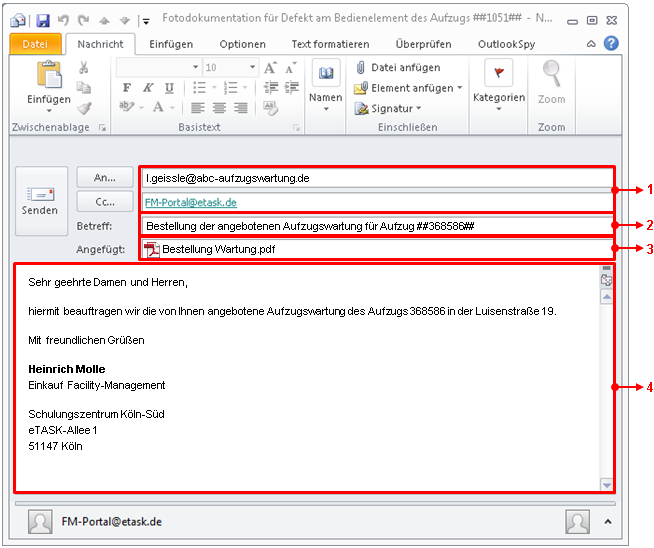Expand the people pane caret

(x=608, y=522)
